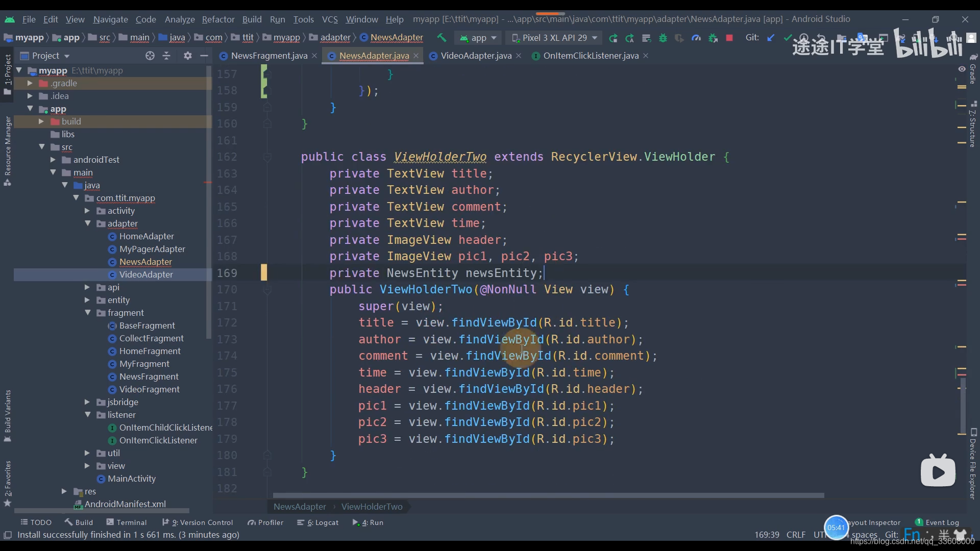Click ViewHolderTwo in the editor breadcrumb

coord(372,507)
